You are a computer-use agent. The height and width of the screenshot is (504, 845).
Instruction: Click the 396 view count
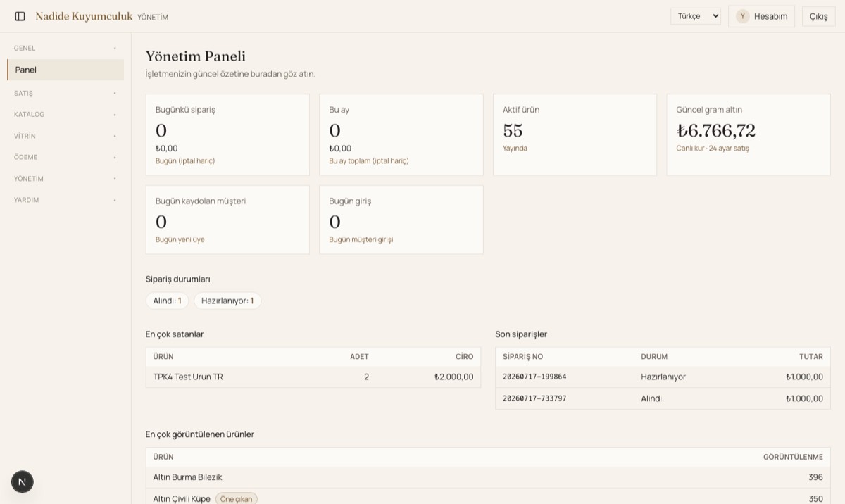(815, 477)
